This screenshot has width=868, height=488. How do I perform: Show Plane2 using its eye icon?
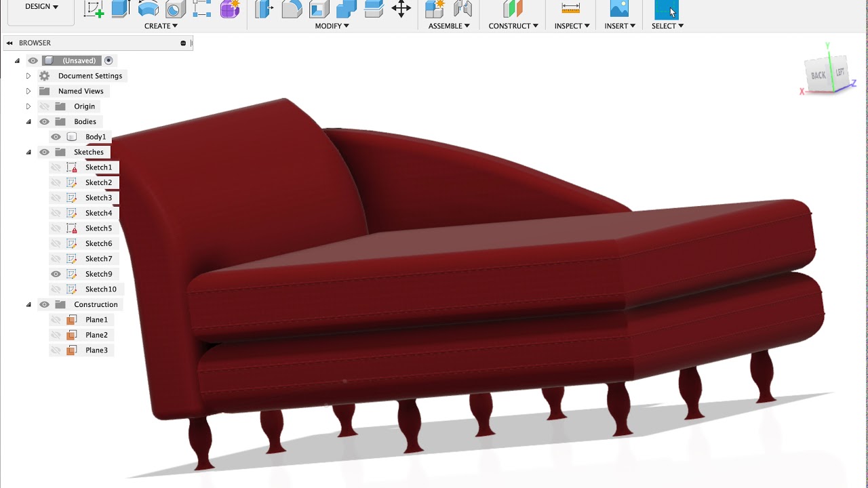[x=56, y=335]
